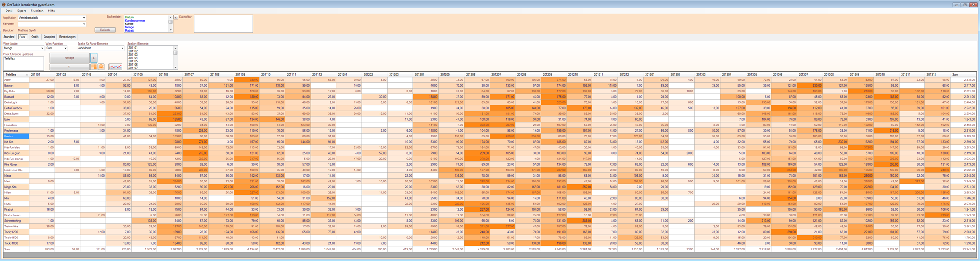Image resolution: width=980 pixels, height=261 pixels.
Task: Open the JahrMonat pivot column dropdown
Action: 122,48
